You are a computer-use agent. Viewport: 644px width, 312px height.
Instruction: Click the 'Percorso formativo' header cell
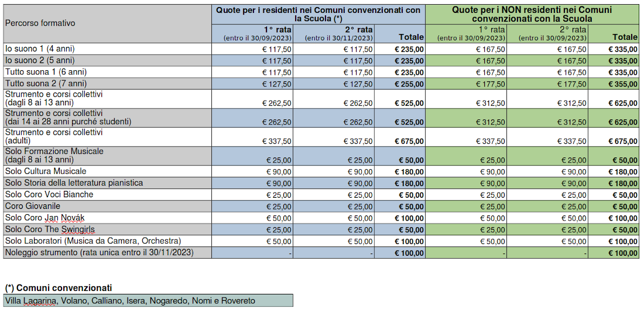[40, 23]
